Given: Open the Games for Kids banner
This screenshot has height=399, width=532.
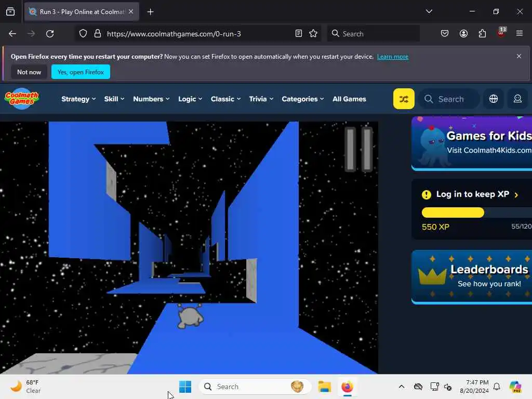Looking at the screenshot, I should (x=472, y=143).
